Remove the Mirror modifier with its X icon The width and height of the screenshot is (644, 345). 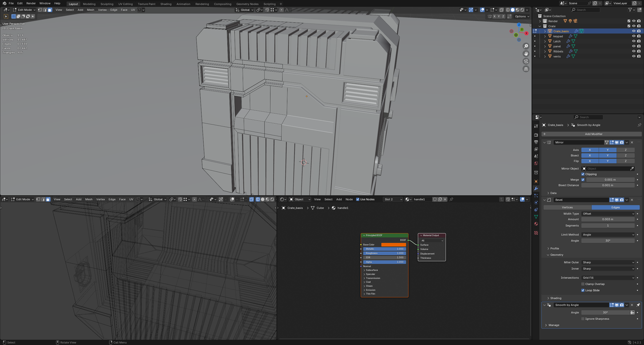[632, 143]
